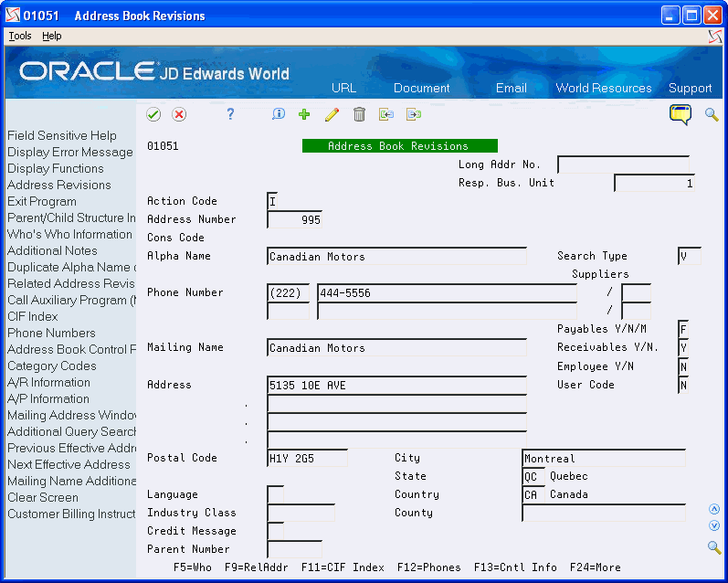728x583 pixels.
Task: Click the State code field QC
Action: click(x=533, y=477)
